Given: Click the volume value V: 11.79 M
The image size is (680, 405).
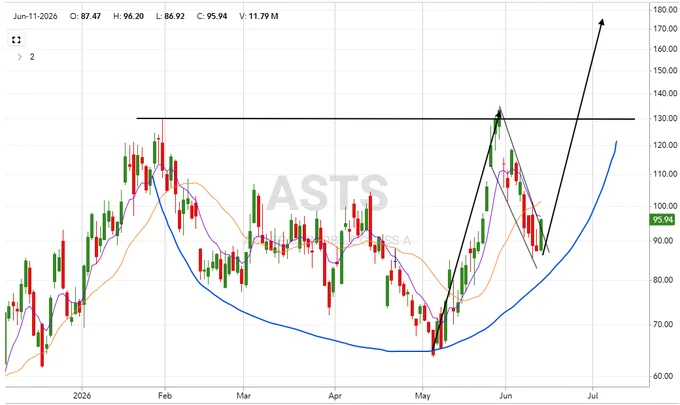Looking at the screenshot, I should pos(258,16).
